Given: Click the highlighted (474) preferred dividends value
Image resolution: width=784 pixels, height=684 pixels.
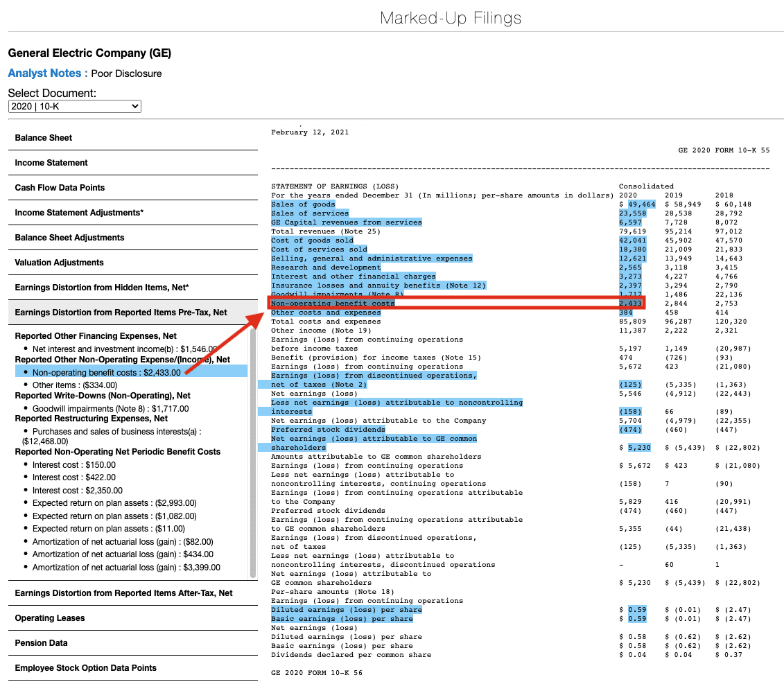Looking at the screenshot, I should pos(631,430).
